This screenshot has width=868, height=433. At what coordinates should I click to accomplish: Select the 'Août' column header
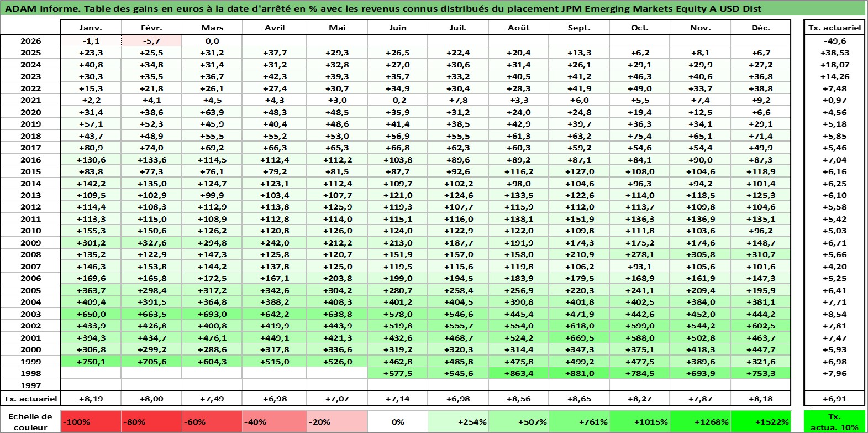pos(518,28)
